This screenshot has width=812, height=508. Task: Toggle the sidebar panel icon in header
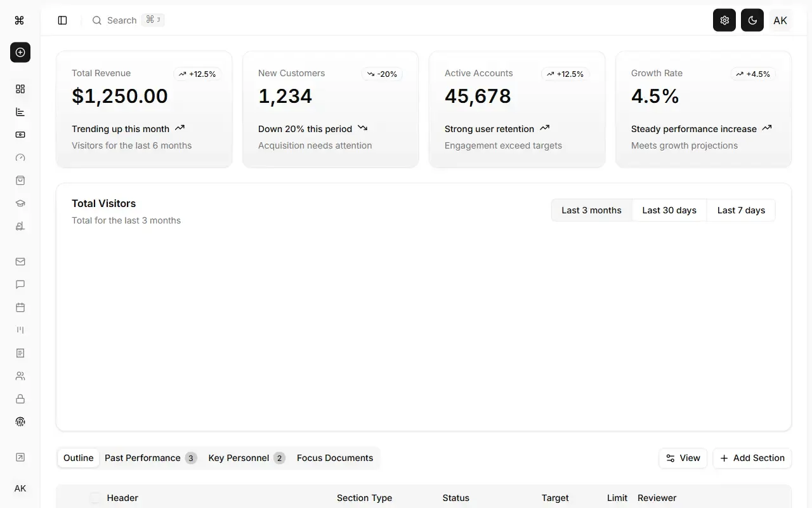coord(62,20)
